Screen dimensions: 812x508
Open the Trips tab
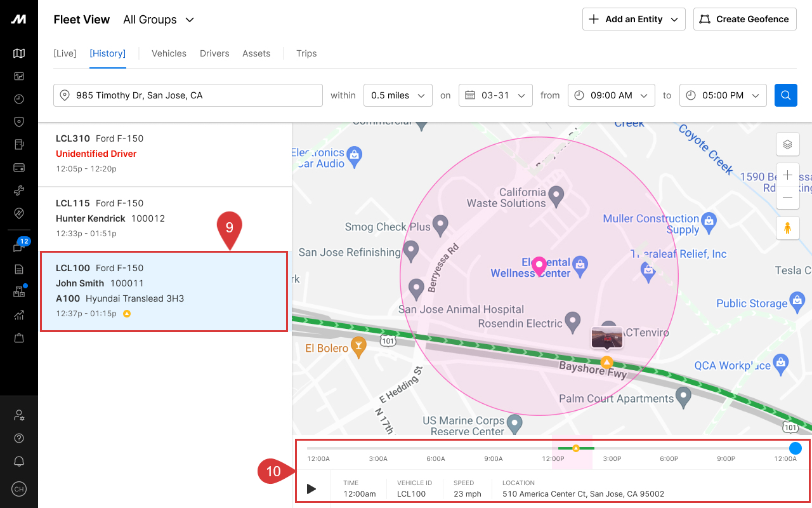click(x=306, y=53)
